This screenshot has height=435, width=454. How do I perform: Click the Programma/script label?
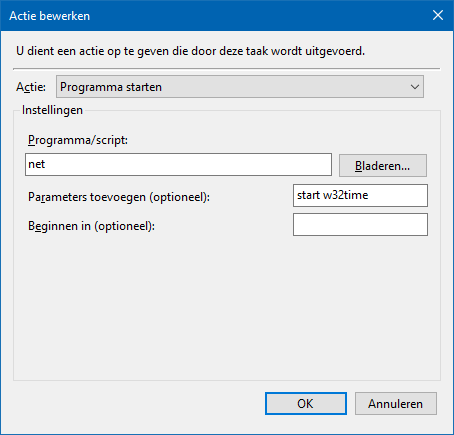coord(78,140)
